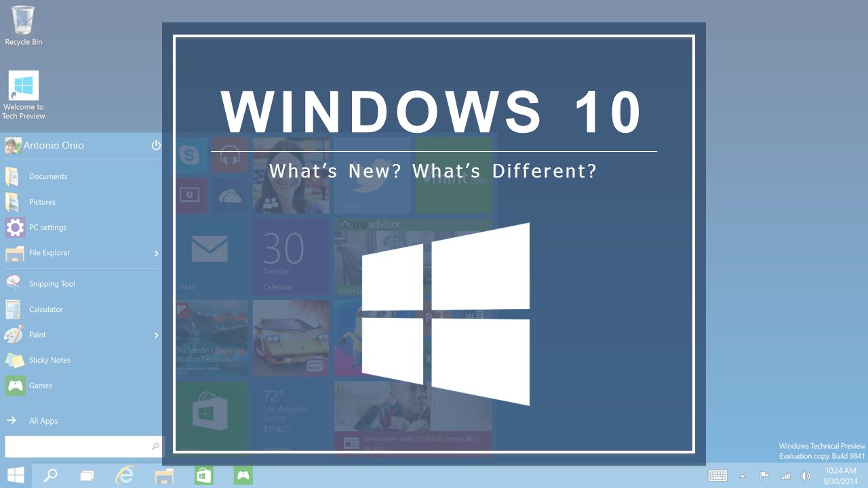Open the Music headphones tile
Screen dimensions: 868x488
(x=231, y=156)
